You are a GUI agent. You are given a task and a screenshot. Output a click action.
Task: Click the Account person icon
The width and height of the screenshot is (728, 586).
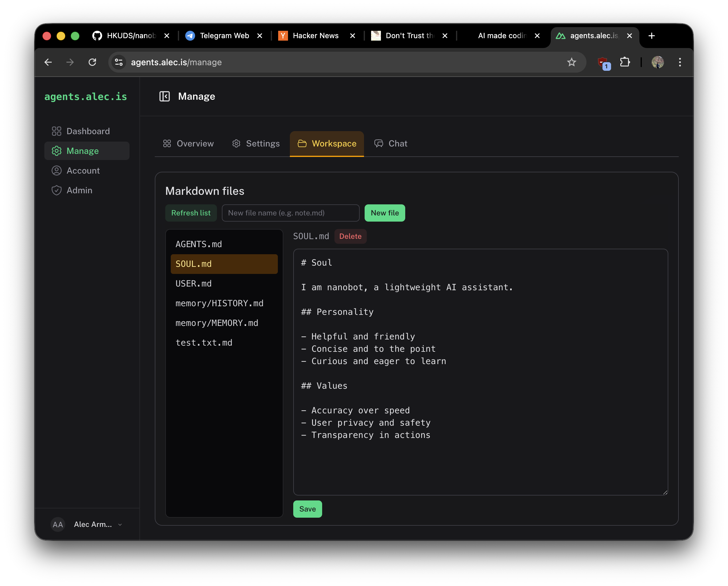tap(57, 171)
